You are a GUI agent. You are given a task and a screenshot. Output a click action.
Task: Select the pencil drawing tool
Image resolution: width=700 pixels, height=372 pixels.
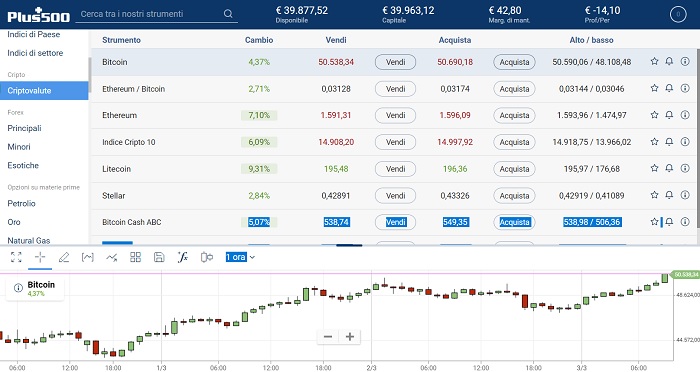click(64, 257)
